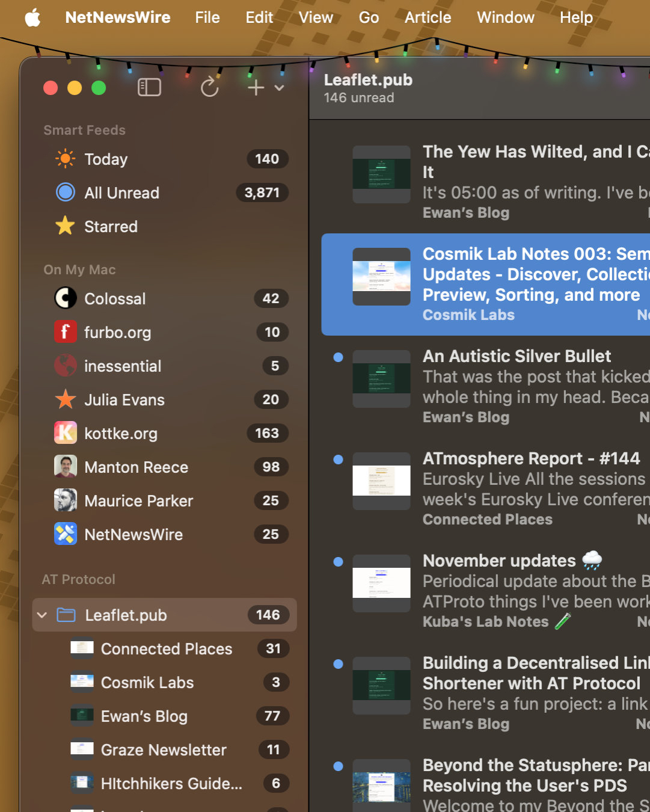Open the Apple menu

coord(32,17)
